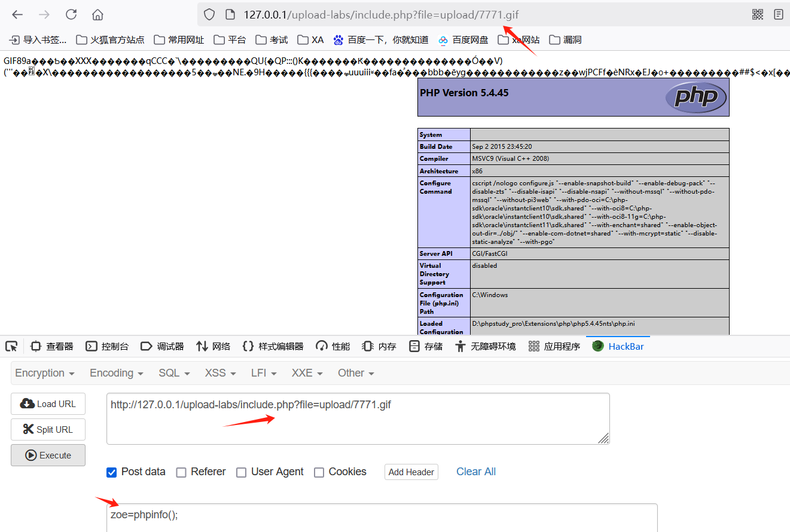
Task: Open the QR code icon in address bar
Action: [x=758, y=14]
